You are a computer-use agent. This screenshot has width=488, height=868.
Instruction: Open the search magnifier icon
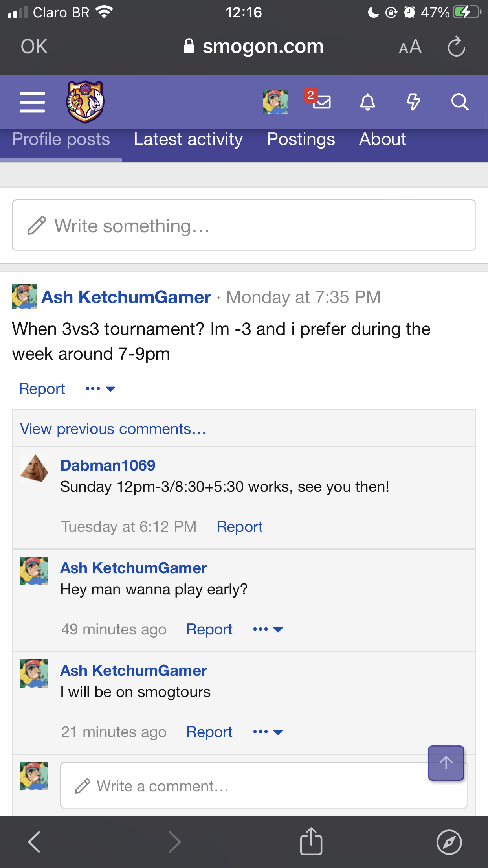[x=460, y=102]
